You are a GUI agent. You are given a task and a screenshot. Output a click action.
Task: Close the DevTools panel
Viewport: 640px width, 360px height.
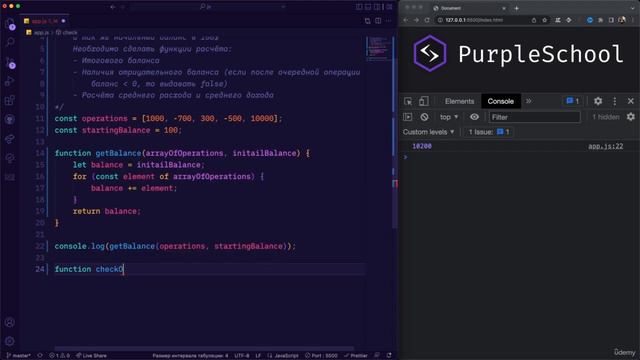(x=631, y=101)
